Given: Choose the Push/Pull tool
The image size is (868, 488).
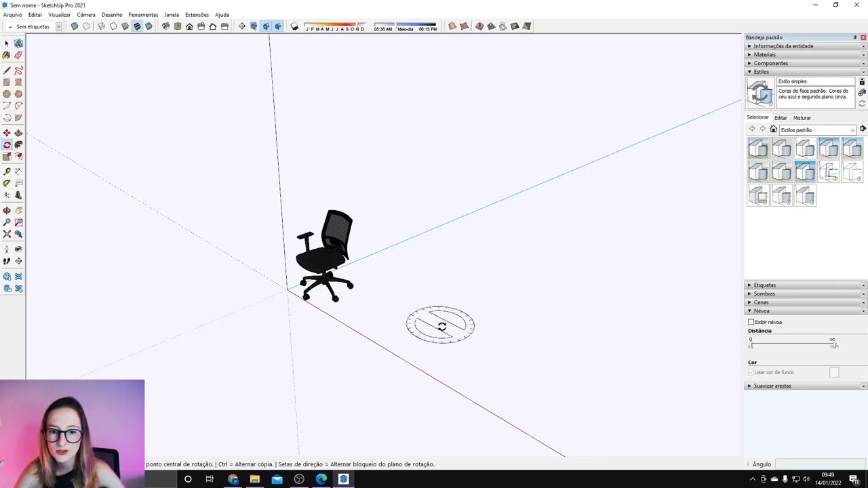Looking at the screenshot, I should [18, 133].
